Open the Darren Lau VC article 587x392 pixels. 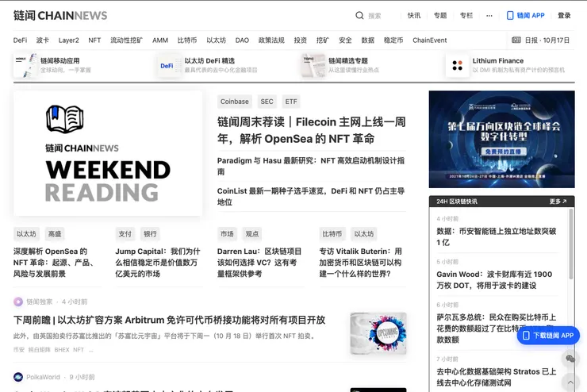[259, 263]
